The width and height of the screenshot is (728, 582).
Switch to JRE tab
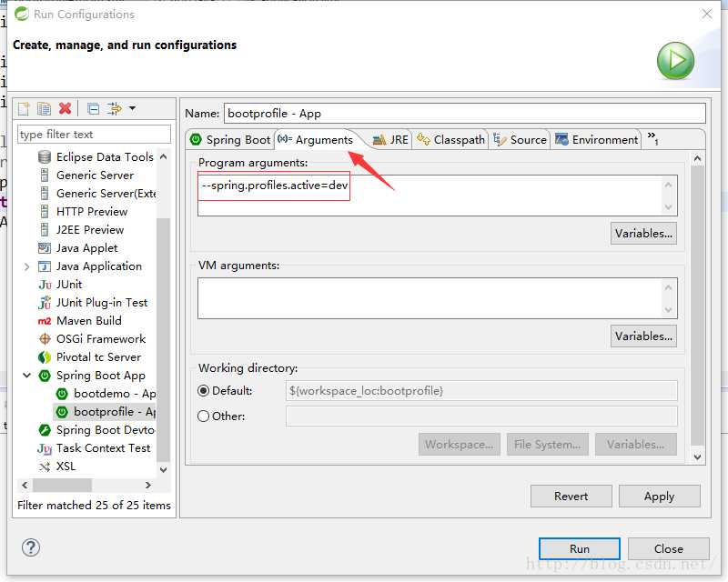pyautogui.click(x=390, y=139)
